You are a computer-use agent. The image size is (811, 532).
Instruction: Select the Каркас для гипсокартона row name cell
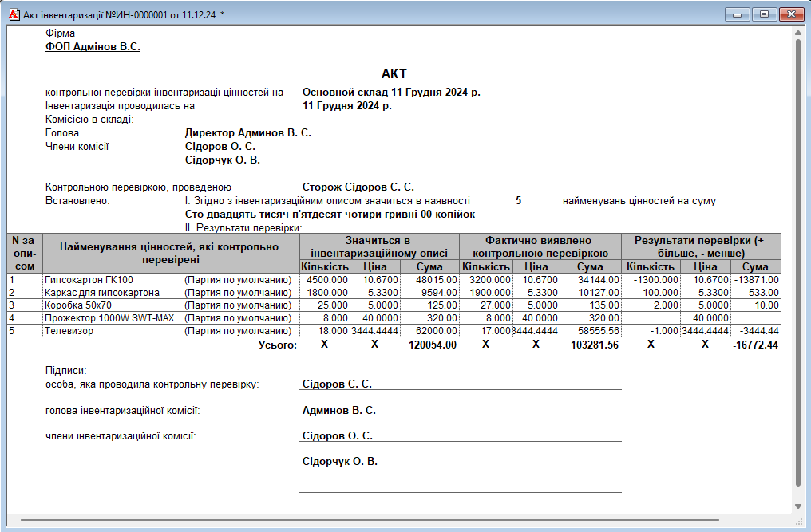point(171,293)
